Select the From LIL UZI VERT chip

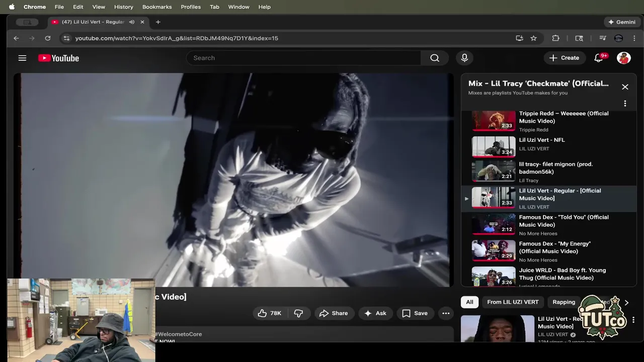[x=513, y=302]
